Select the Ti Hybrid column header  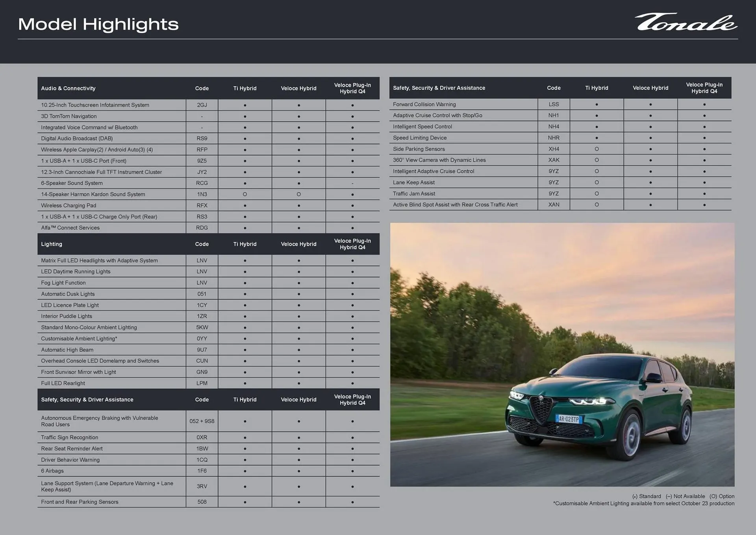point(245,88)
